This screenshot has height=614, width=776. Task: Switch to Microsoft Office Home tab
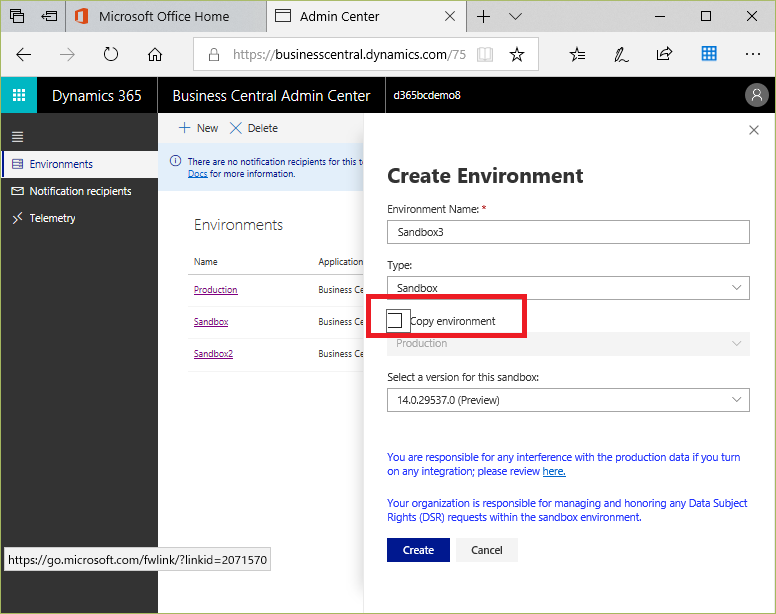pyautogui.click(x=166, y=16)
